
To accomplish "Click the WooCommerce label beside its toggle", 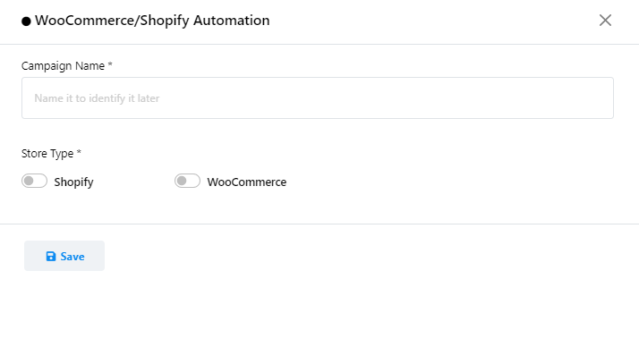I will pos(247,182).
